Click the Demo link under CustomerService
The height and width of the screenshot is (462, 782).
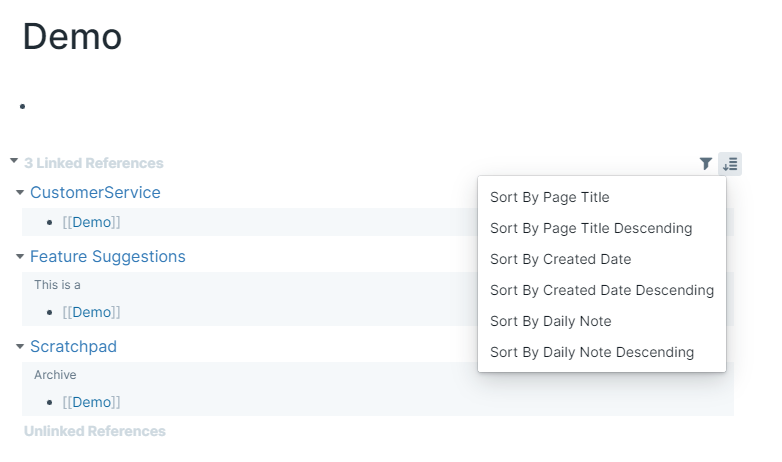92,222
